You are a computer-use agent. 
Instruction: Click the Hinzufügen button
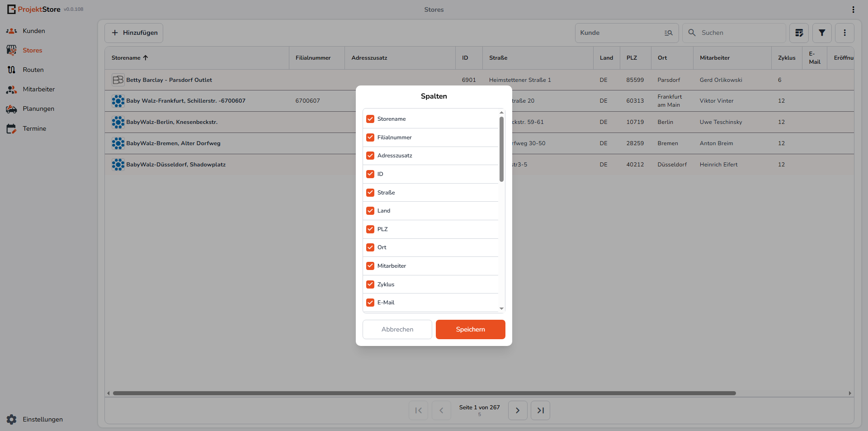[134, 33]
